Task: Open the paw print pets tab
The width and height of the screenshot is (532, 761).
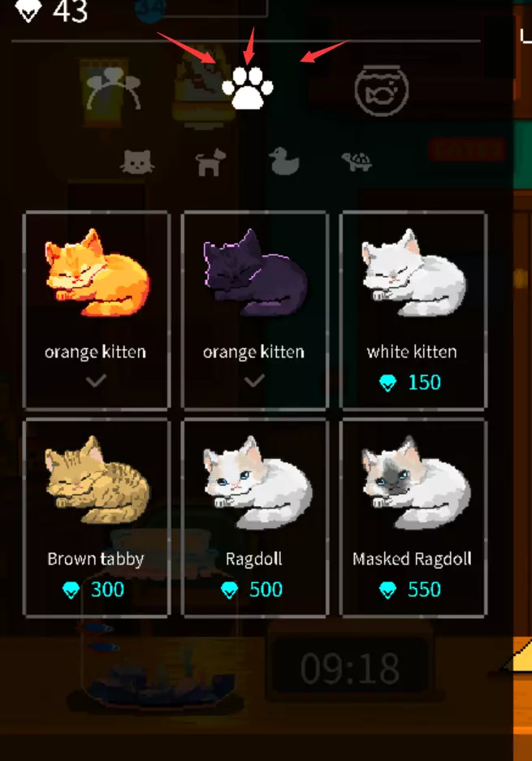Action: (x=248, y=88)
